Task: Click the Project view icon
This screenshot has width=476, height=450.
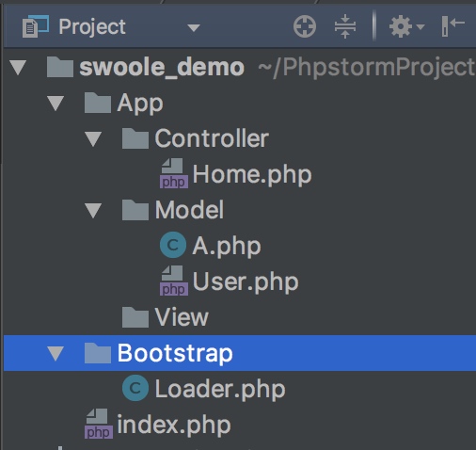Action: (x=36, y=26)
